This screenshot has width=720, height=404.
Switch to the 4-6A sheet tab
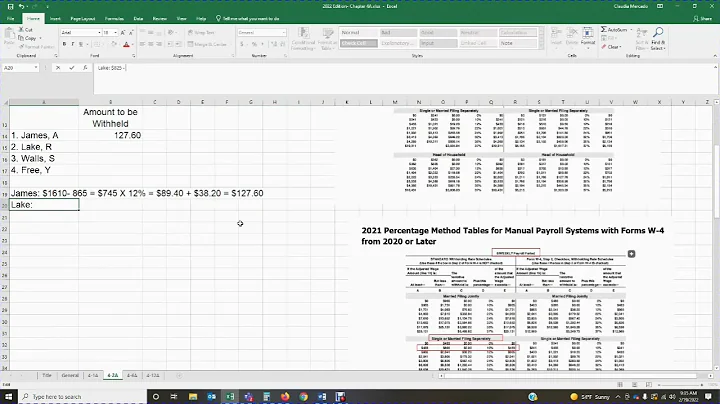tap(132, 376)
